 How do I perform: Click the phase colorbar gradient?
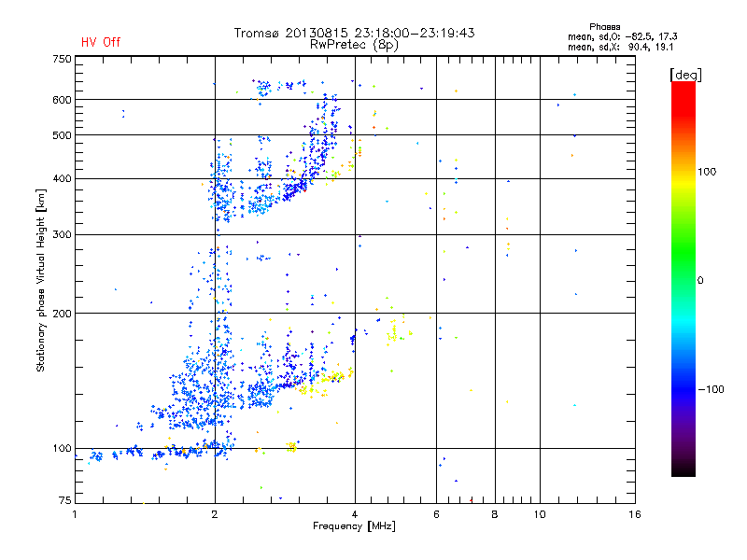(x=684, y=278)
